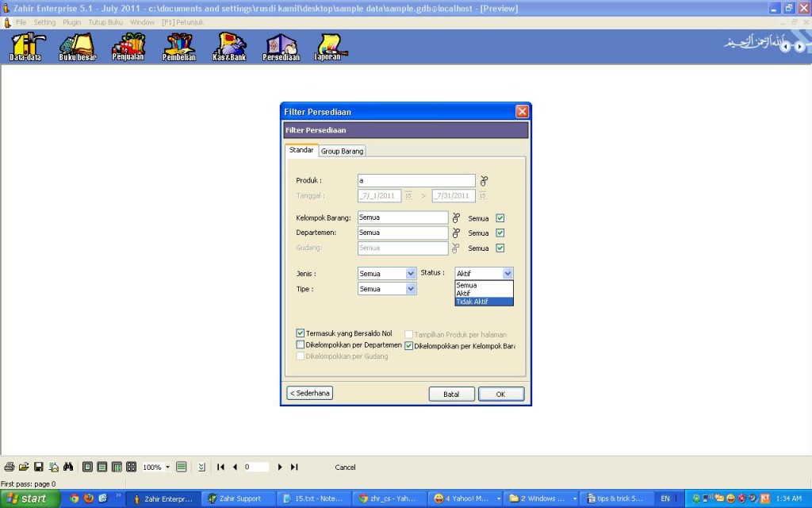Switch to 15.txt Notepad taskbar item
812x508 pixels.
314,498
